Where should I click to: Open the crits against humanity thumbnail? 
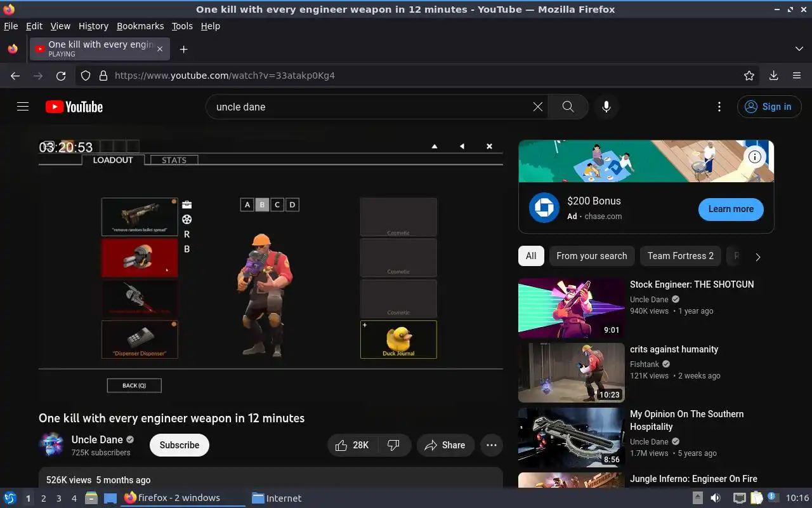[572, 373]
